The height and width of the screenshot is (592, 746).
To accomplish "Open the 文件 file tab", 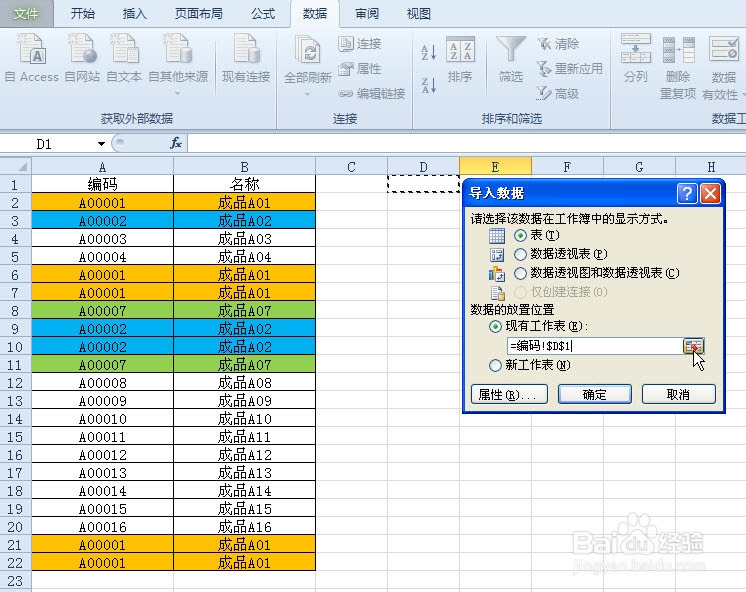I will pyautogui.click(x=26, y=13).
